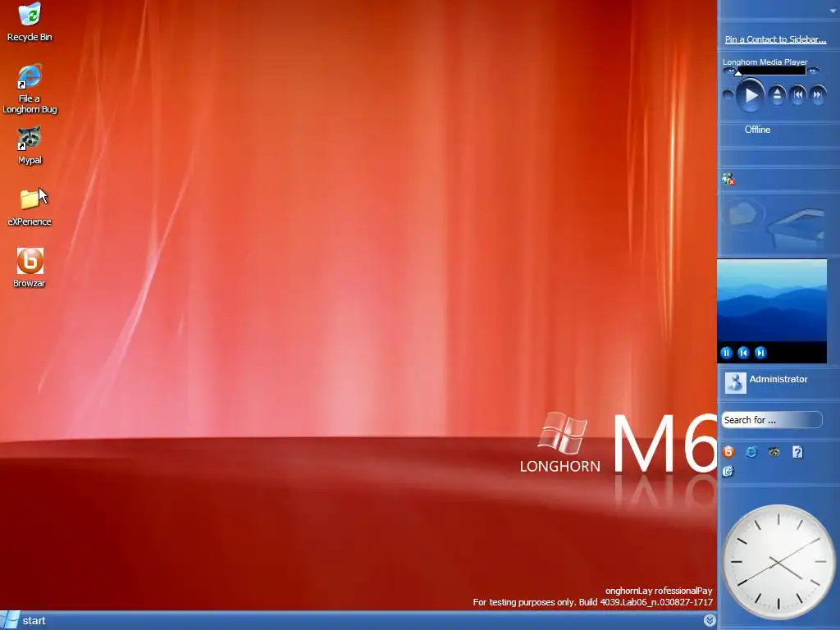
Task: Open the start menu
Action: click(x=24, y=620)
